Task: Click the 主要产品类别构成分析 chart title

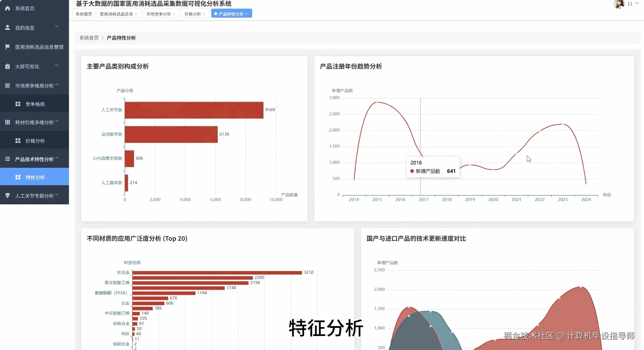Action: (x=118, y=66)
